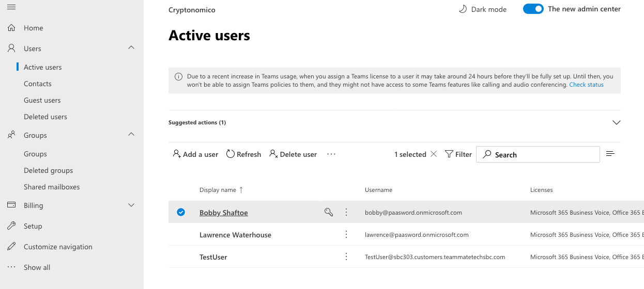Click in the Search users field
This screenshot has width=644, height=289.
coord(538,154)
